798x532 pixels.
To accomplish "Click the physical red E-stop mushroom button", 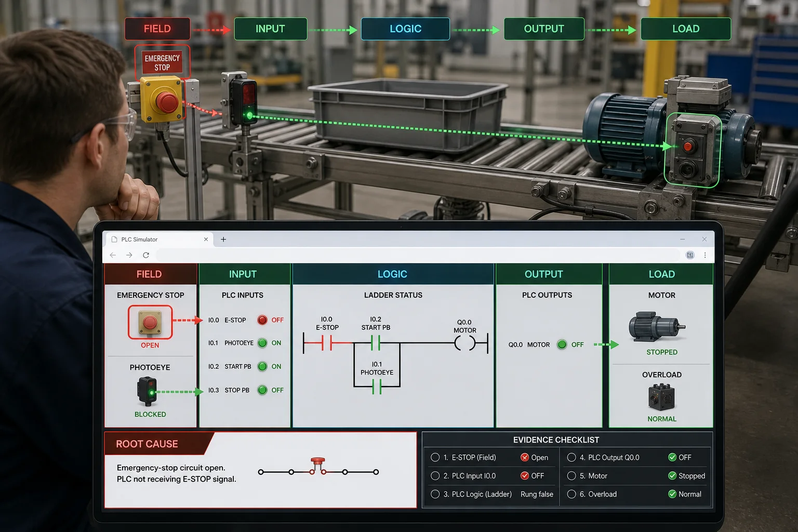I will pyautogui.click(x=167, y=102).
